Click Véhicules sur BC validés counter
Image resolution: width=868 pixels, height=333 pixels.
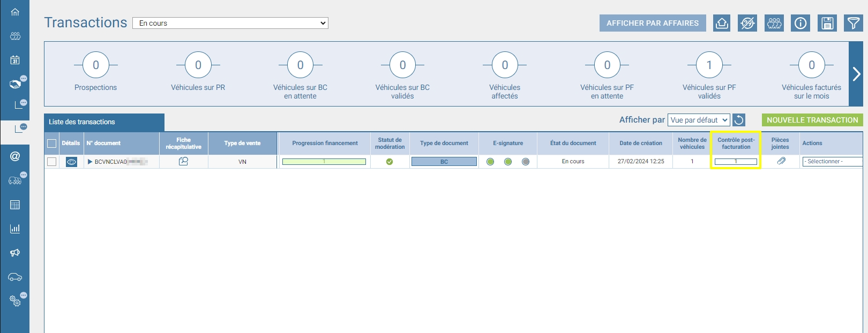point(403,76)
